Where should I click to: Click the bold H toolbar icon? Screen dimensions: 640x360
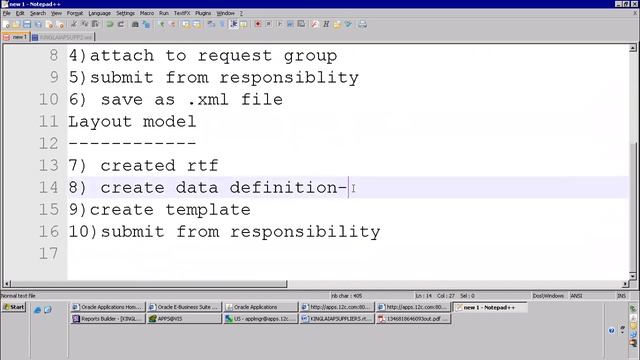(326, 24)
